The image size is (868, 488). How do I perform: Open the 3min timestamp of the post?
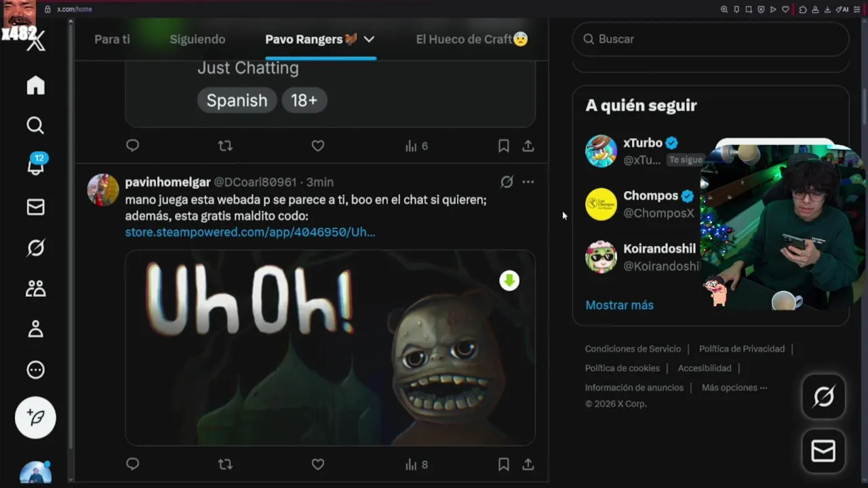(320, 182)
